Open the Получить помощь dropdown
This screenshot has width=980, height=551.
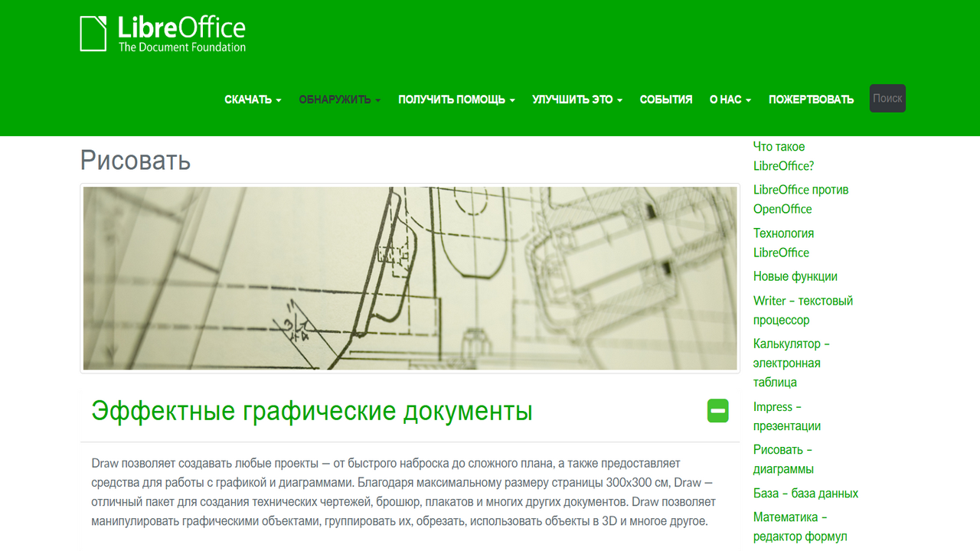click(456, 99)
